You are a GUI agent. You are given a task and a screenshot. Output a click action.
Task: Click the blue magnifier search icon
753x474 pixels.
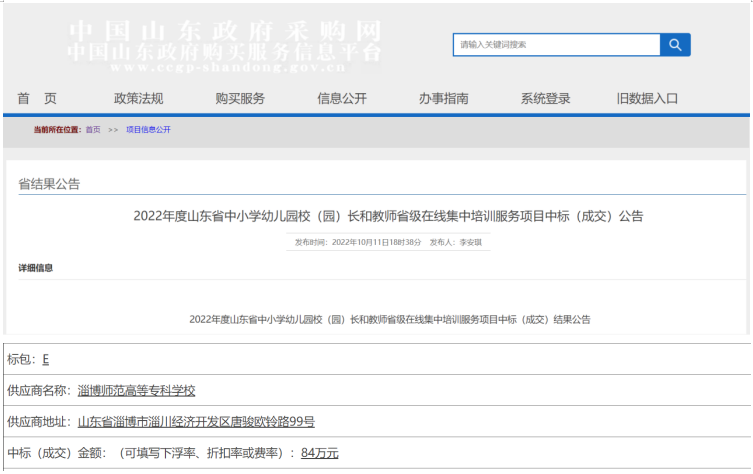(675, 45)
